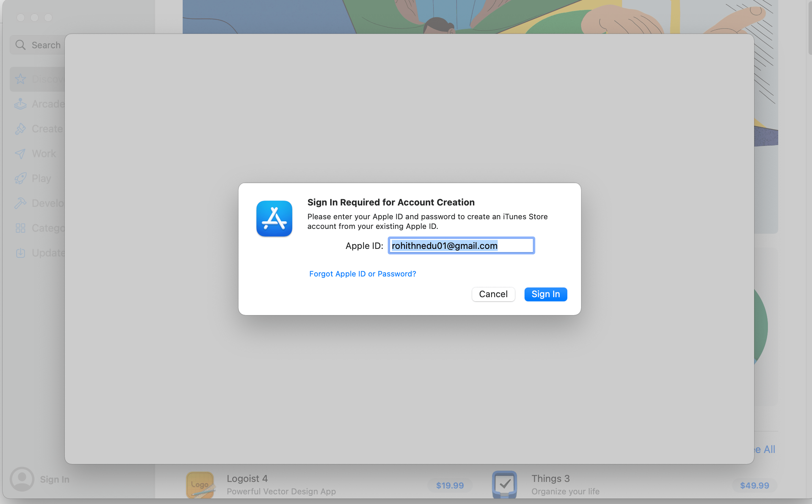Click the $49.99 price button for Things 3
The height and width of the screenshot is (504, 812).
754,485
